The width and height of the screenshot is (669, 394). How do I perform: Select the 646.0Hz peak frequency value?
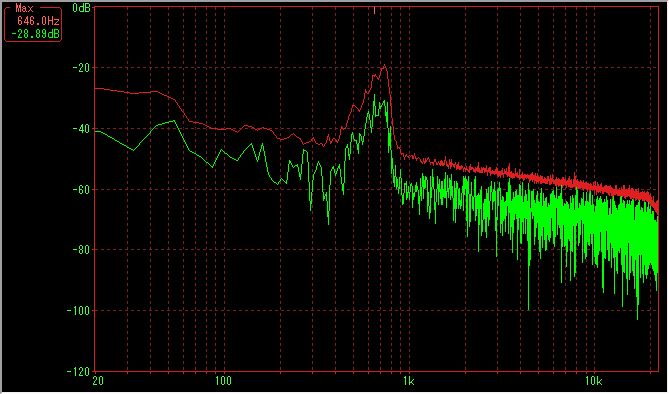38,21
